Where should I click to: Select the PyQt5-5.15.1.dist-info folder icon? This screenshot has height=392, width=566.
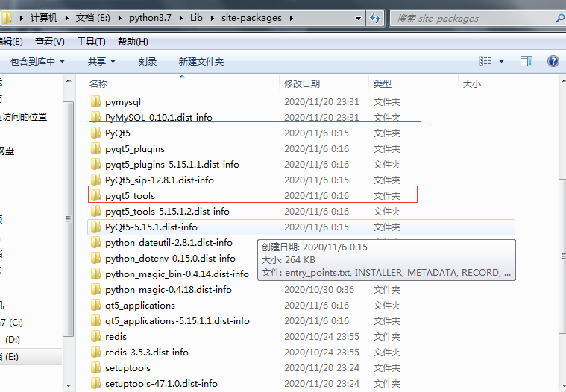point(95,227)
